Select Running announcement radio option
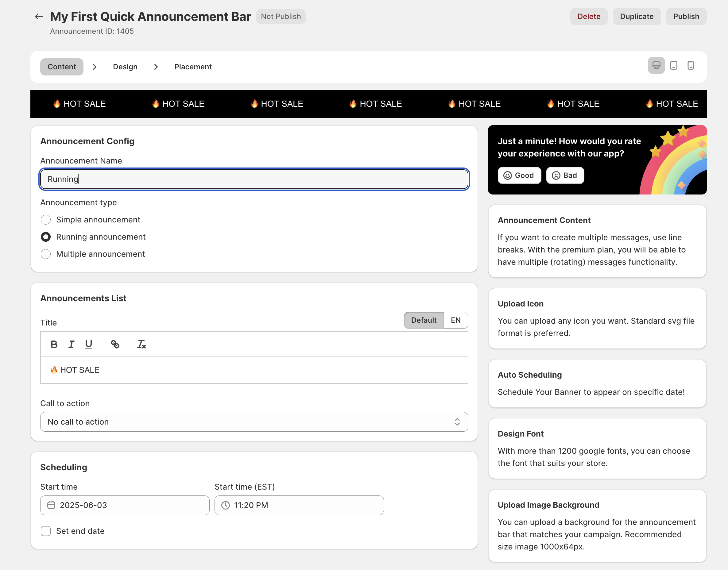The width and height of the screenshot is (728, 570). (46, 237)
